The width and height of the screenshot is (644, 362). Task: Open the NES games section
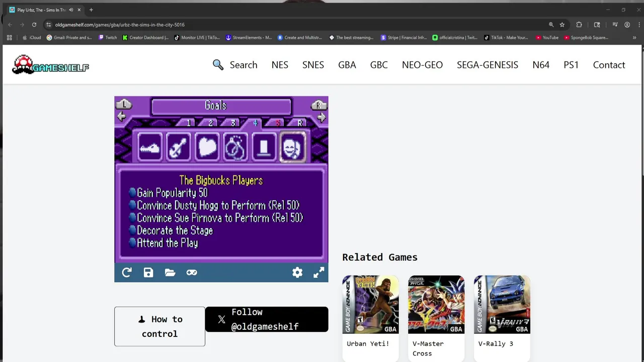(x=280, y=65)
